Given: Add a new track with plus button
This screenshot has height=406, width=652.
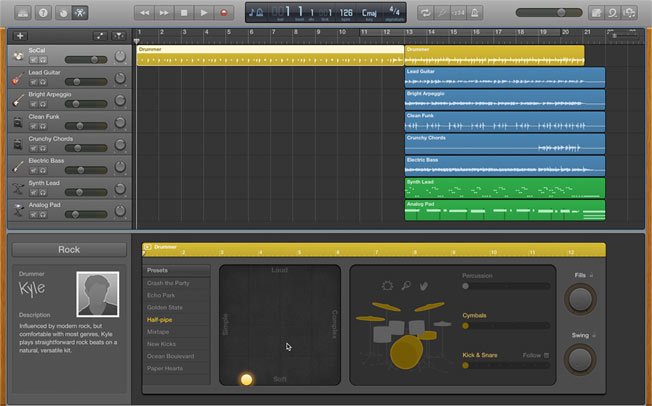Looking at the screenshot, I should (20, 36).
